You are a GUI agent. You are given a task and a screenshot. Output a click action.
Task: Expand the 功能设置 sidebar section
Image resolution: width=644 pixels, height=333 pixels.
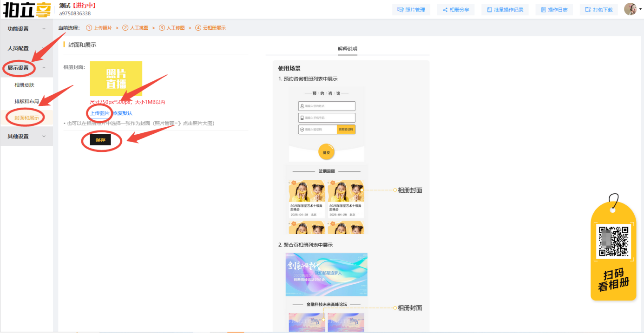coord(26,29)
